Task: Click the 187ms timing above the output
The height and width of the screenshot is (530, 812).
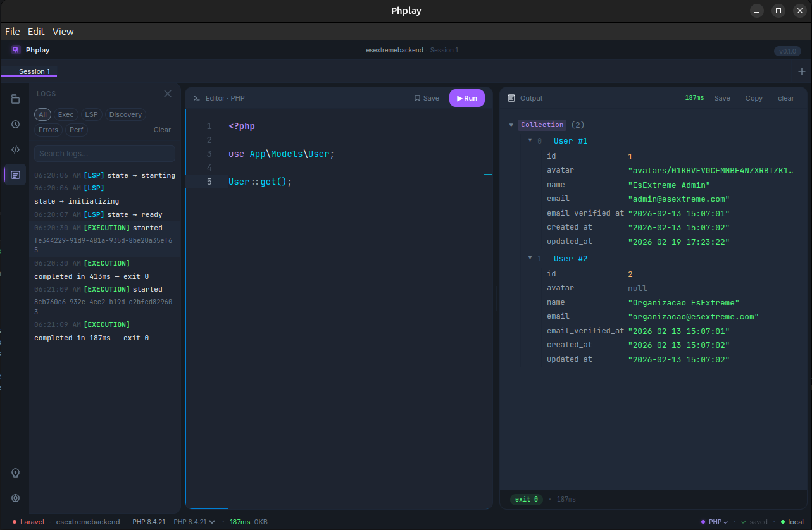Action: pos(694,98)
